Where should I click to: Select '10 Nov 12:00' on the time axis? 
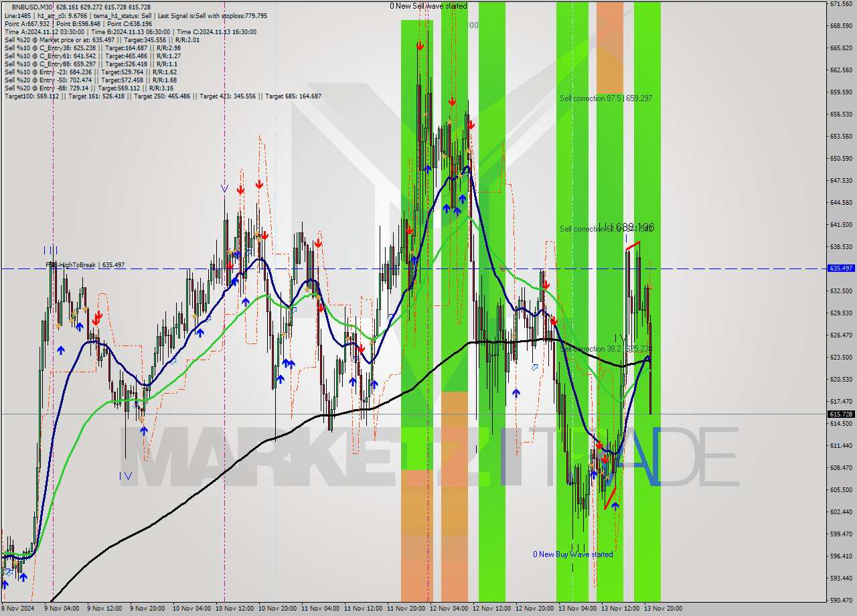234,609
